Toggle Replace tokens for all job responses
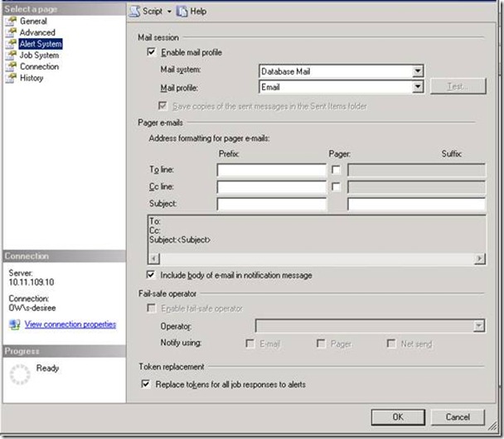504x439 pixels. point(146,384)
